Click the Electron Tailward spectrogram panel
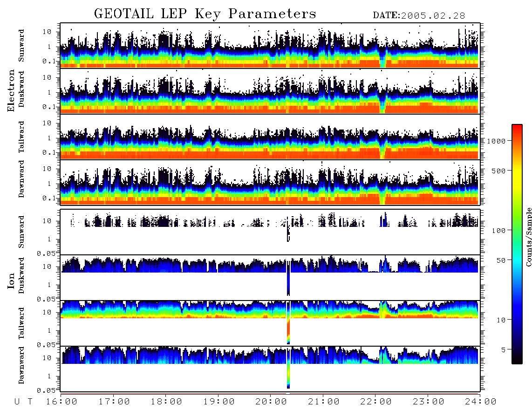Screen dimensions: 532x410 click(270, 137)
